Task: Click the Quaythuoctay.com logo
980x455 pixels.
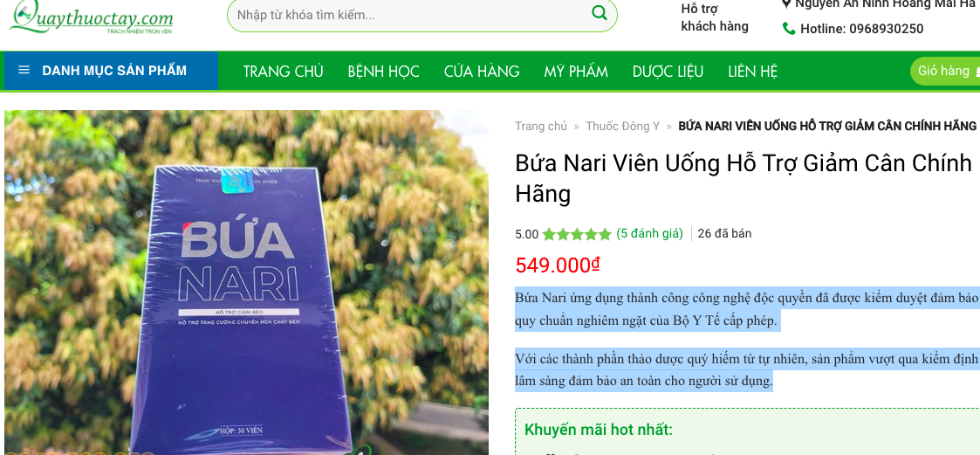Action: coord(92,17)
